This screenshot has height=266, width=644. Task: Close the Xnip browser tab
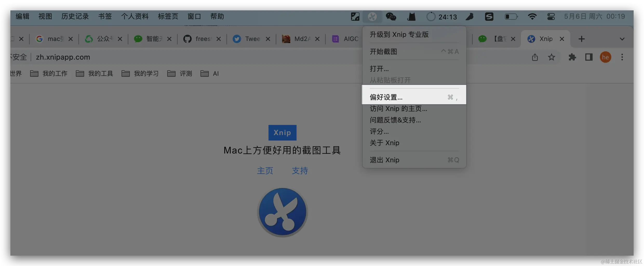(562, 39)
